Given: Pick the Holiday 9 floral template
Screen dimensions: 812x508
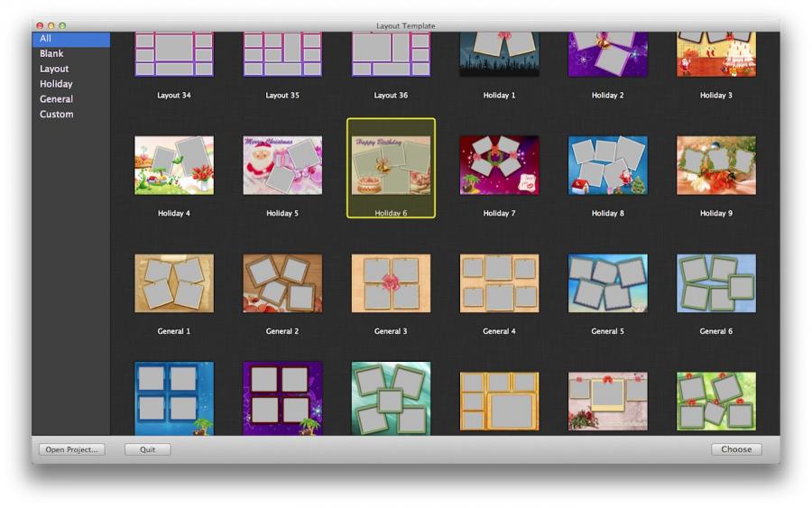Looking at the screenshot, I should tap(716, 165).
